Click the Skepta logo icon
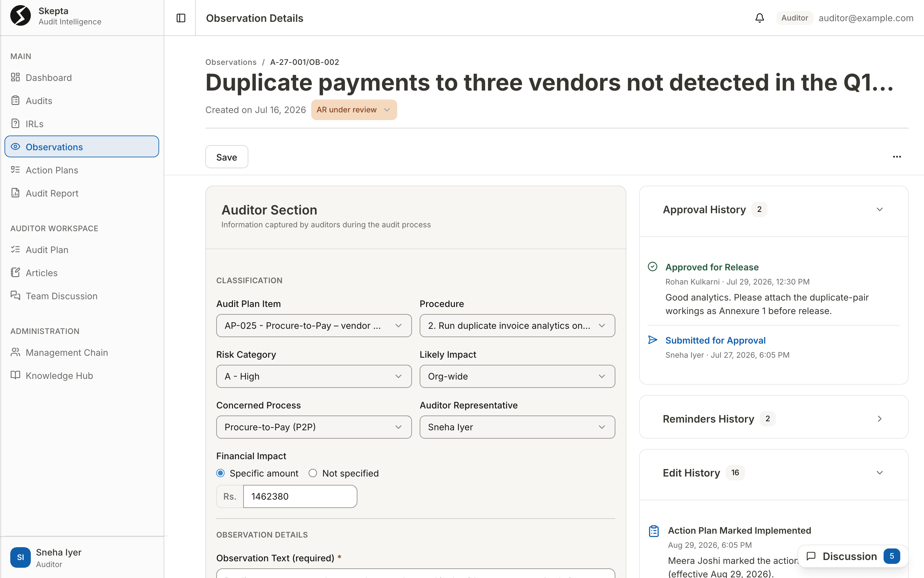This screenshot has width=924, height=578. pyautogui.click(x=21, y=16)
